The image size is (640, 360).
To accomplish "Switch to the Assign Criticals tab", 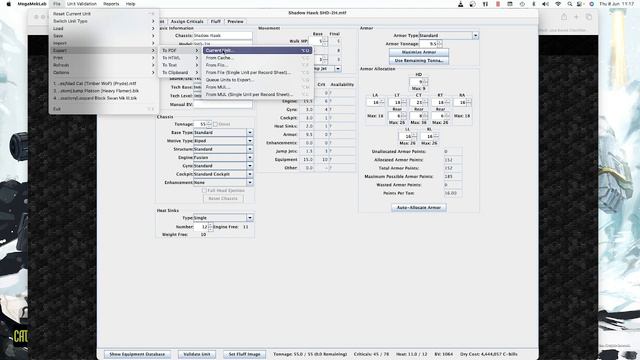I will (x=187, y=21).
